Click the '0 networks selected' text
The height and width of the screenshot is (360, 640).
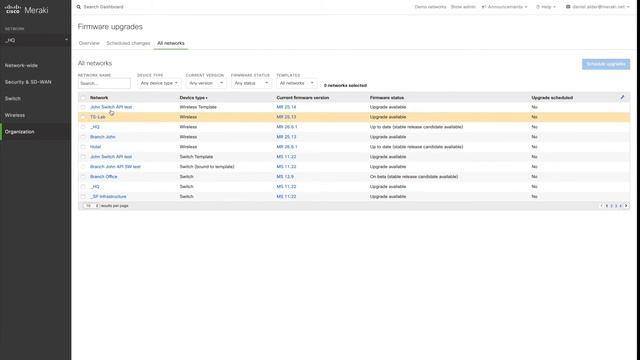(x=345, y=86)
